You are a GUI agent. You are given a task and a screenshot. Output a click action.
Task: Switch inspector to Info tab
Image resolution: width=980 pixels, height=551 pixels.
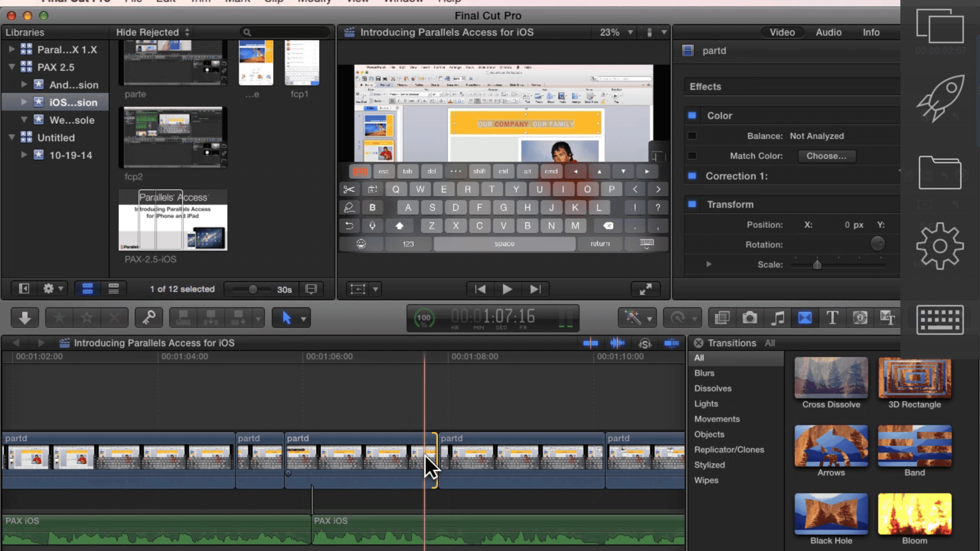[871, 32]
